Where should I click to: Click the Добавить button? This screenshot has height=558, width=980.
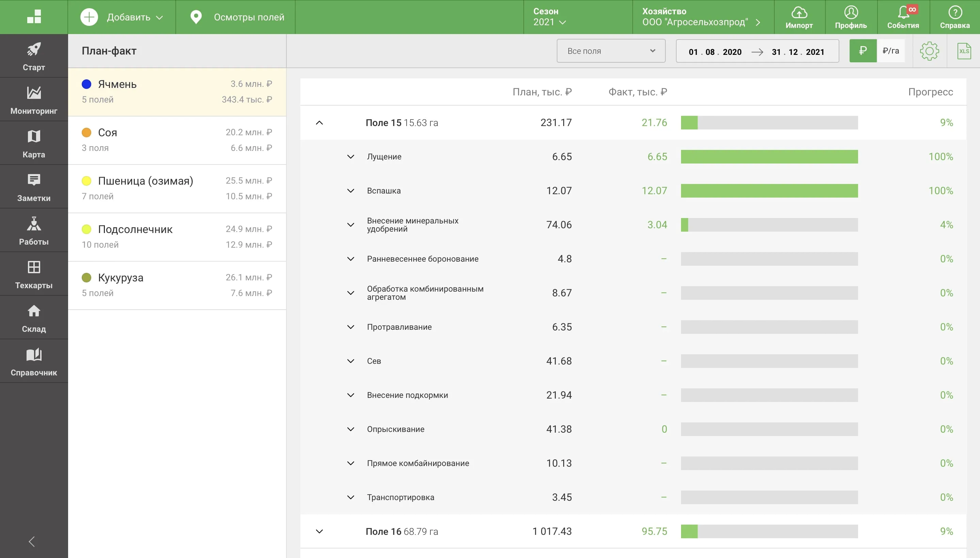(x=122, y=17)
